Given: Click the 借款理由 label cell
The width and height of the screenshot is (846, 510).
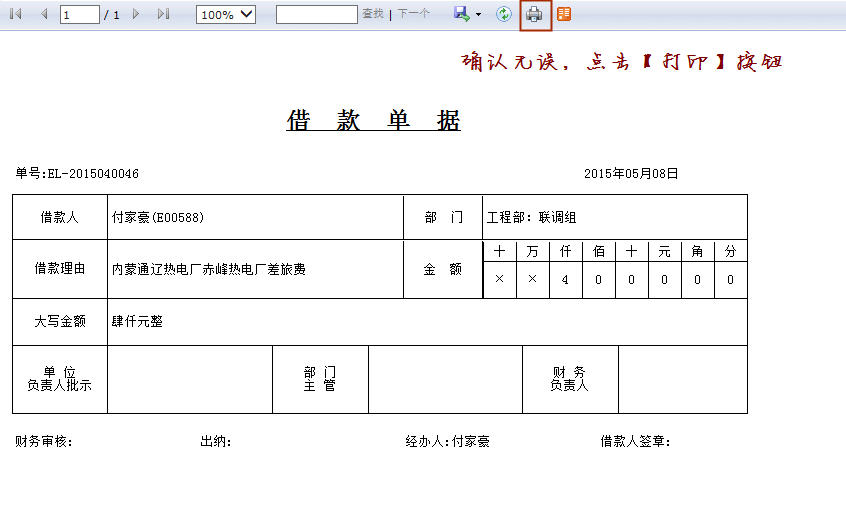Looking at the screenshot, I should click(x=60, y=269).
